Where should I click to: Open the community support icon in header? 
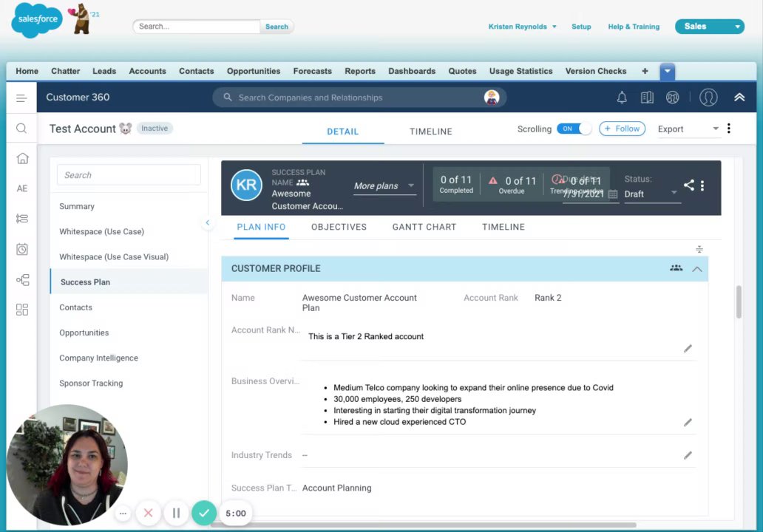point(673,98)
